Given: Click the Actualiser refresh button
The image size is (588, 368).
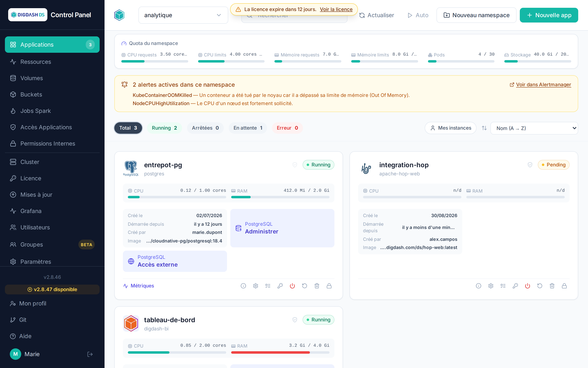Looking at the screenshot, I should coord(377,15).
